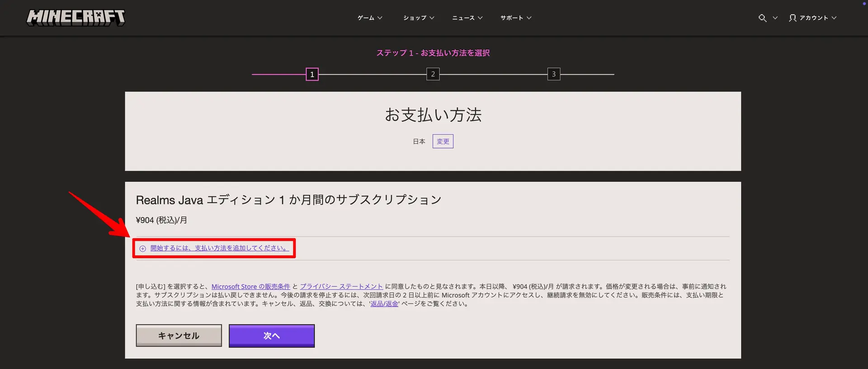Image resolution: width=868 pixels, height=369 pixels.
Task: Click the 変更 button next to 日本
Action: [443, 141]
